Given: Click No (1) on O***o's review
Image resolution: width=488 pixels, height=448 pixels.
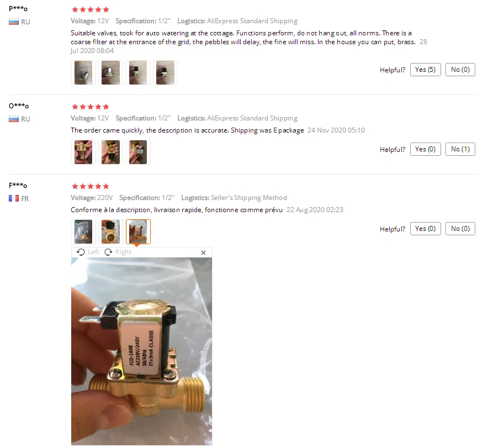Looking at the screenshot, I should pos(460,149).
